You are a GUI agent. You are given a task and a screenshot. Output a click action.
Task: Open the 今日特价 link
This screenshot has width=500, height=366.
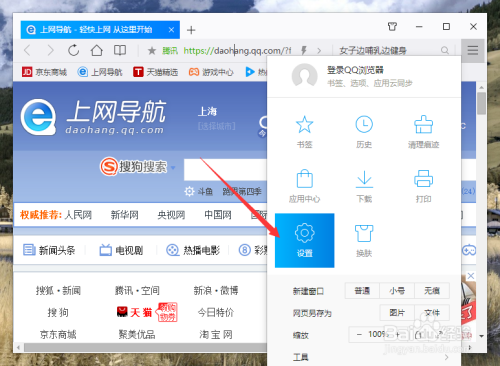pyautogui.click(x=216, y=313)
